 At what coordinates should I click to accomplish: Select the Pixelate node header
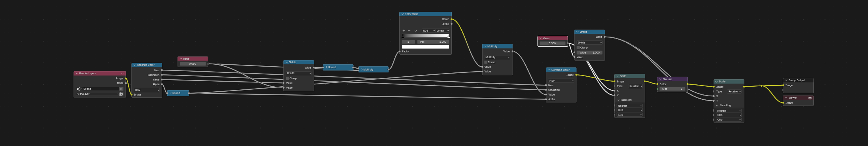tap(672, 79)
